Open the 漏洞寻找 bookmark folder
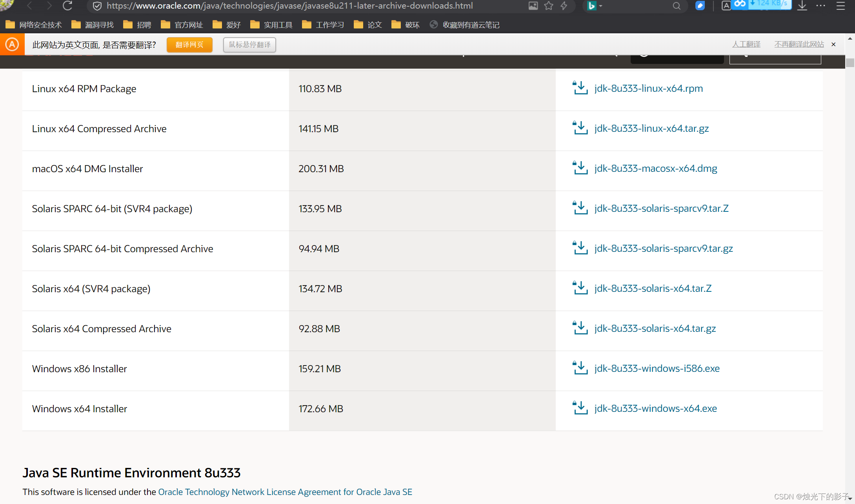Screen dimensions: 855x504 (x=93, y=25)
